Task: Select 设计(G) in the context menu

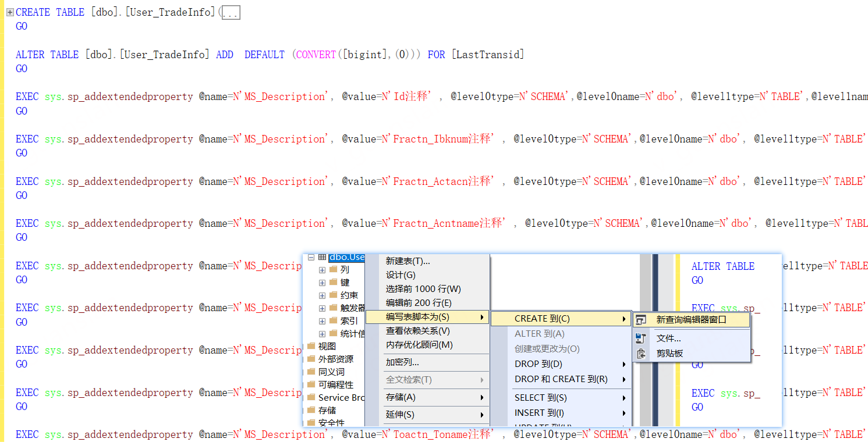Action: click(401, 275)
